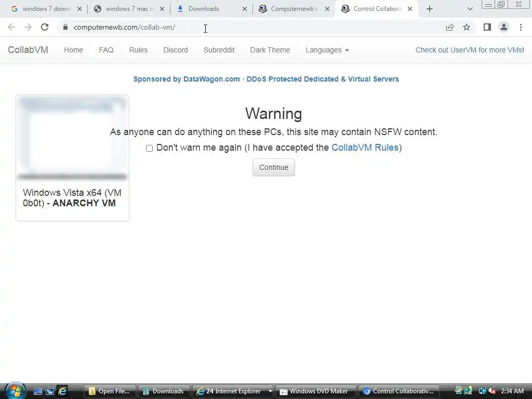Close the 'windows 7 downl' Google tab
532x399 pixels.
79,9
